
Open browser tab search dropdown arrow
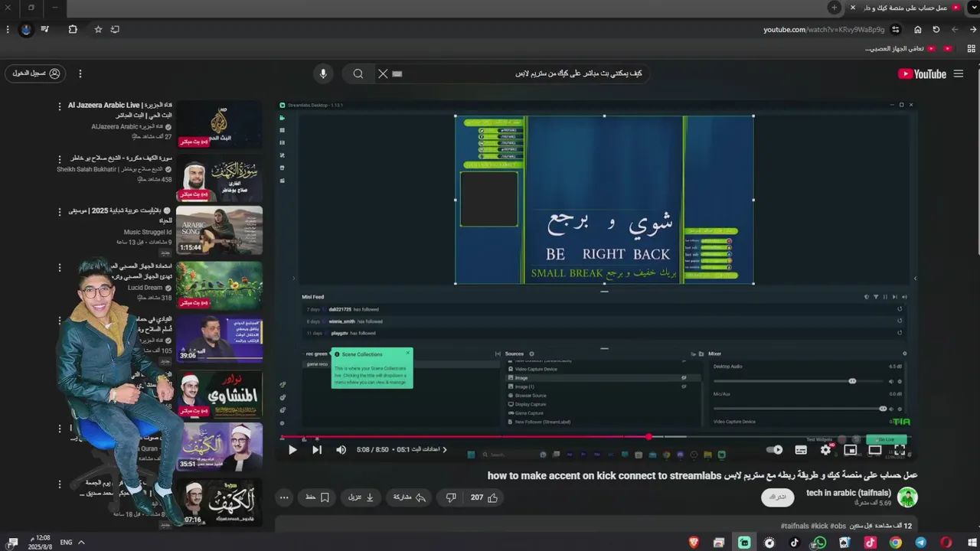[973, 8]
